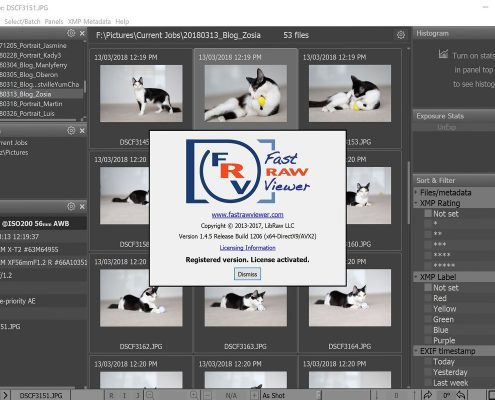Viewport: 495px width, 400px height.
Task: Select the 80305_Blog_Oberon folder
Action: 29,75
